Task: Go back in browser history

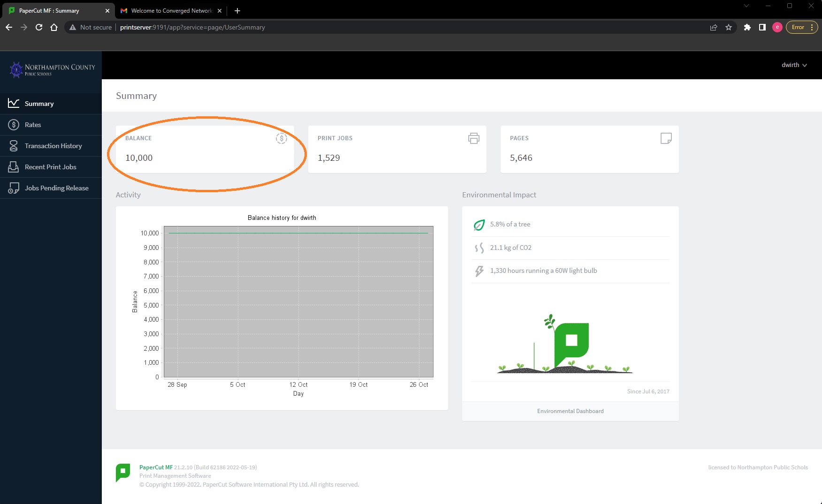Action: (x=9, y=27)
